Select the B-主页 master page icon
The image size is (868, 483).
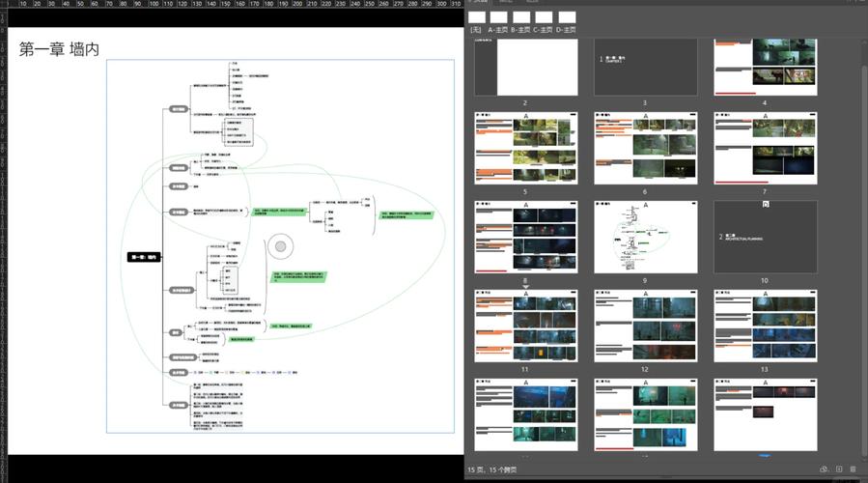521,17
